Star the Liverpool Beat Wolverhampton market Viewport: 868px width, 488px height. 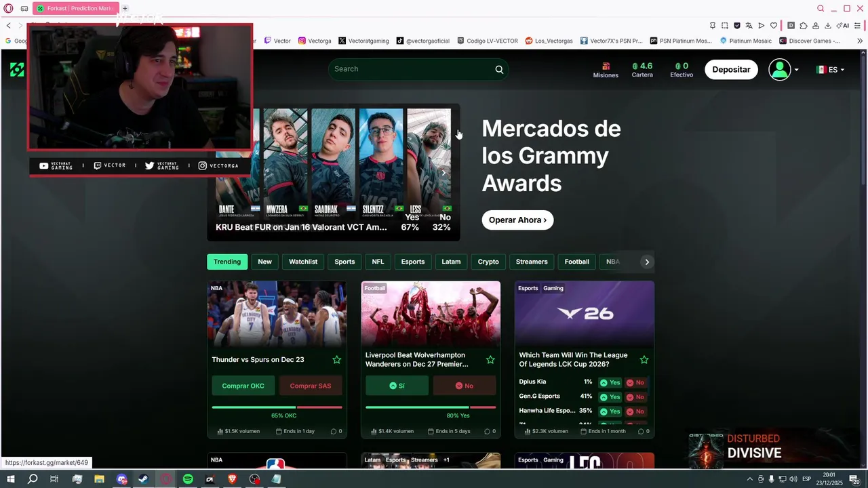point(490,360)
